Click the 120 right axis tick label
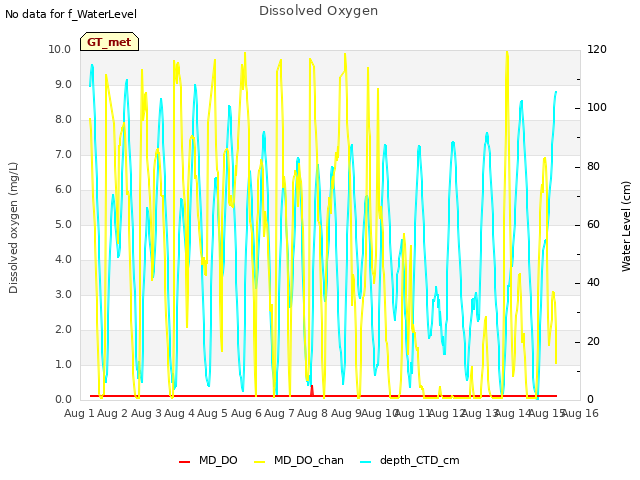The width and height of the screenshot is (640, 480). (597, 49)
